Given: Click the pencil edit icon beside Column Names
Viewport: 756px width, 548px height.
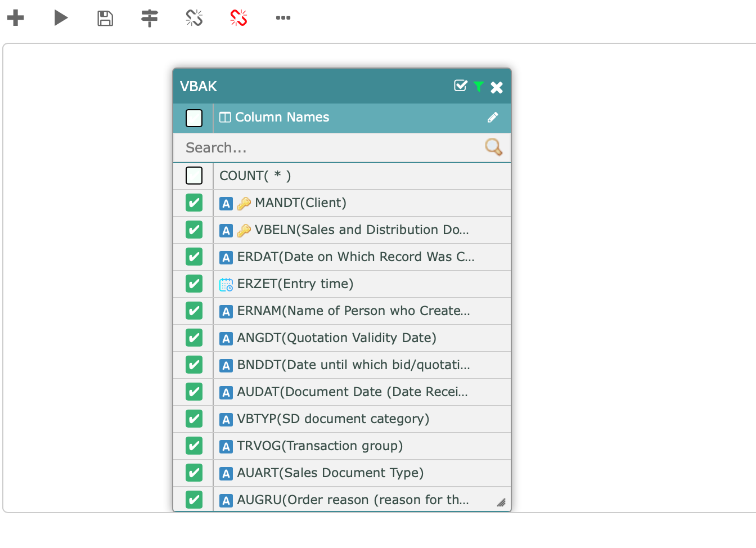Looking at the screenshot, I should pyautogui.click(x=493, y=117).
